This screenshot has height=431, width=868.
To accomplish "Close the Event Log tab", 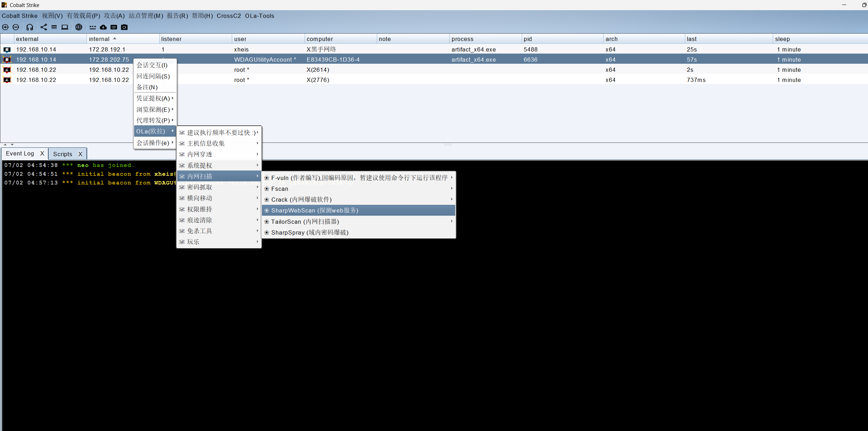I will coord(42,153).
